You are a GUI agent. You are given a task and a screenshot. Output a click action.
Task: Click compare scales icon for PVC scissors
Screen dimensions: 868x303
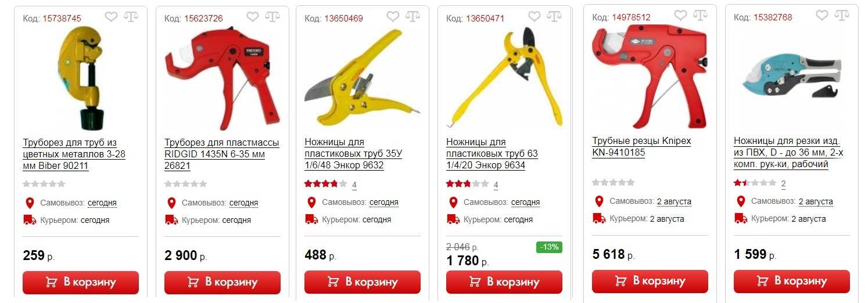click(842, 16)
